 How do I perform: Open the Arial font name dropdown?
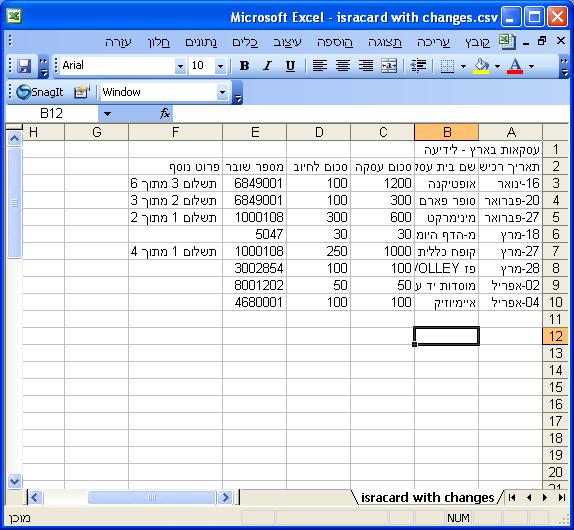pyautogui.click(x=180, y=66)
